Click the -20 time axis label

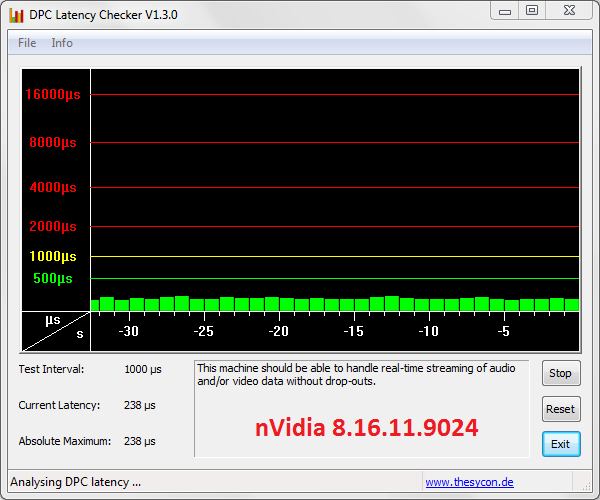pyautogui.click(x=279, y=331)
